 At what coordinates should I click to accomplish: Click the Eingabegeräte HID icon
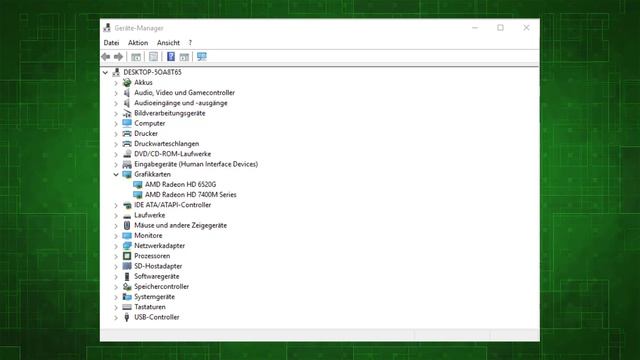127,164
